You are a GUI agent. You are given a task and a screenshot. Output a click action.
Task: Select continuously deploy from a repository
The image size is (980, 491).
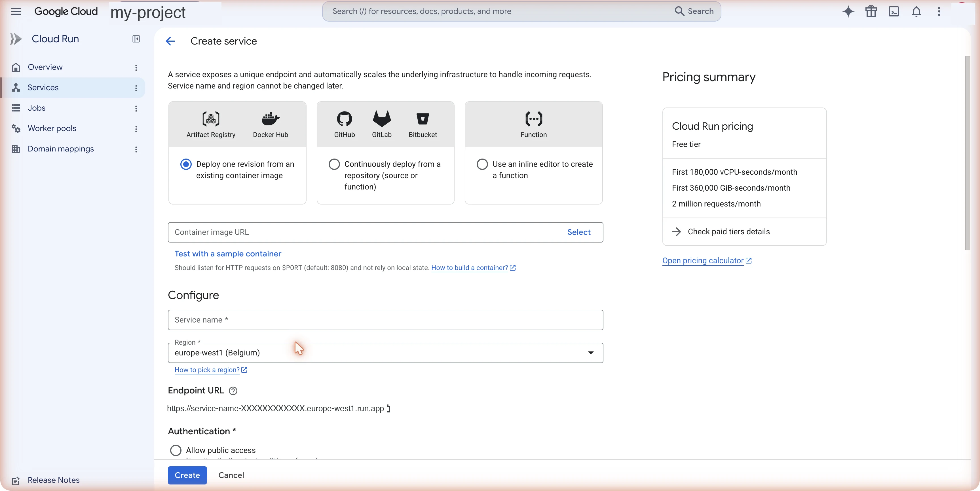(334, 165)
